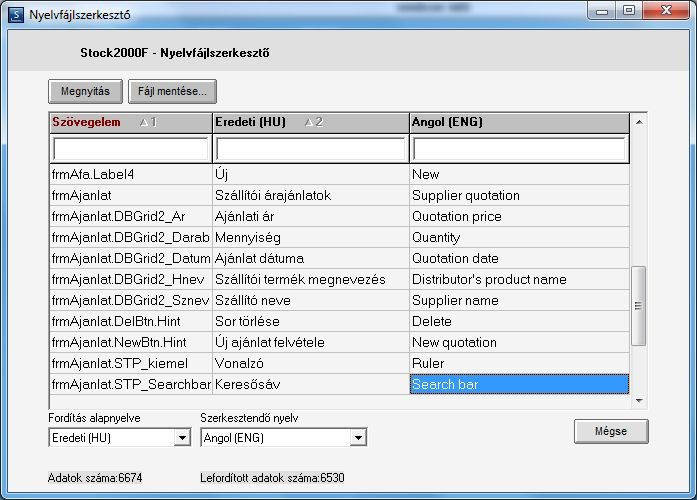Click the Eredeti (HU) filter input field
The image size is (697, 500).
click(x=310, y=149)
